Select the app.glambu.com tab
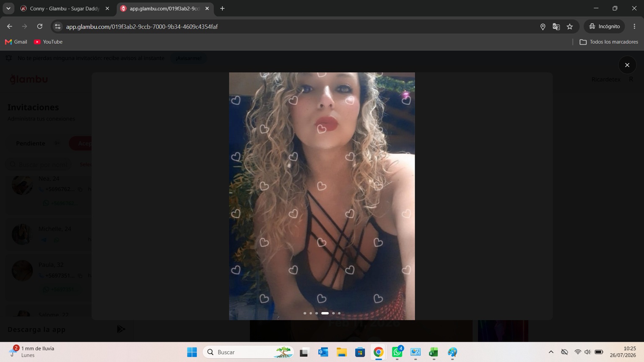This screenshot has height=362, width=644. click(165, 8)
